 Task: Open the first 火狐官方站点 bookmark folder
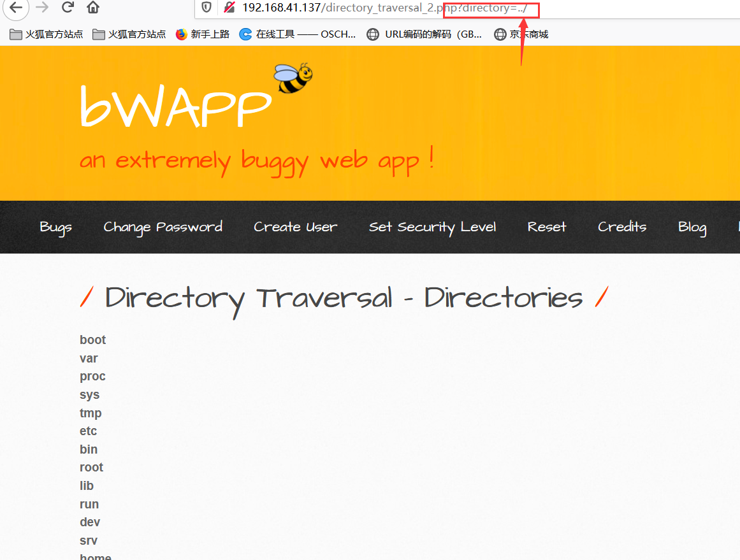click(47, 34)
